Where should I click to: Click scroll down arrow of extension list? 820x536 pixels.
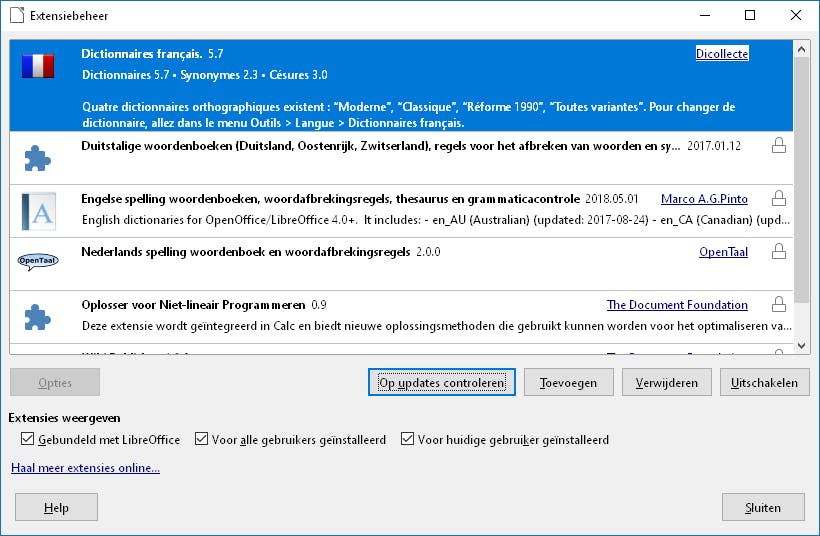pos(801,346)
